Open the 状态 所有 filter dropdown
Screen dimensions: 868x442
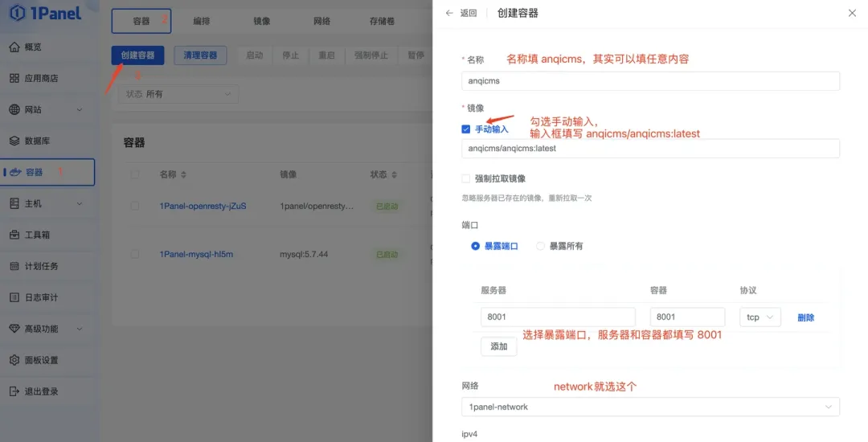[178, 94]
